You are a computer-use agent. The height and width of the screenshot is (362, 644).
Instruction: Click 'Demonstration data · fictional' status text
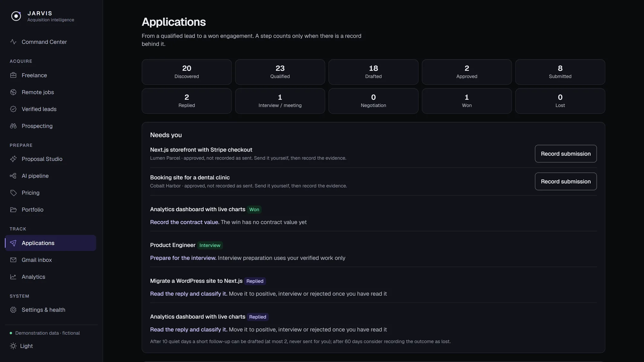point(47,333)
